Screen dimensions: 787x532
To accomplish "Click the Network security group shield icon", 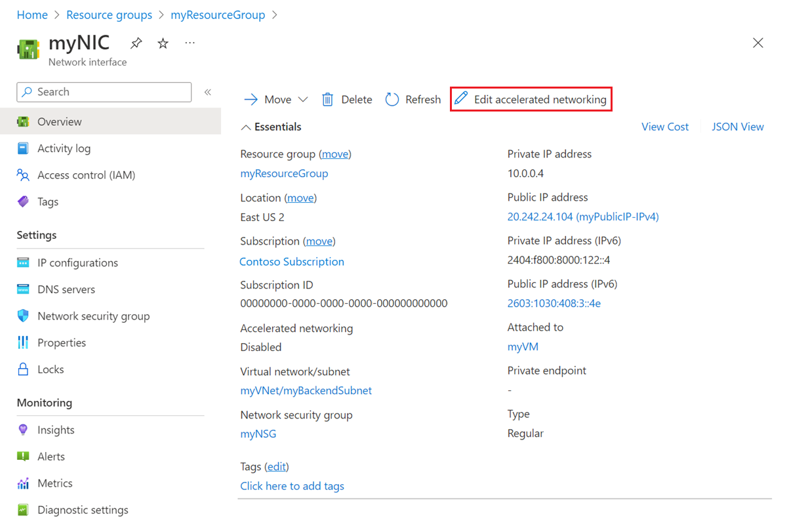I will [x=24, y=316].
